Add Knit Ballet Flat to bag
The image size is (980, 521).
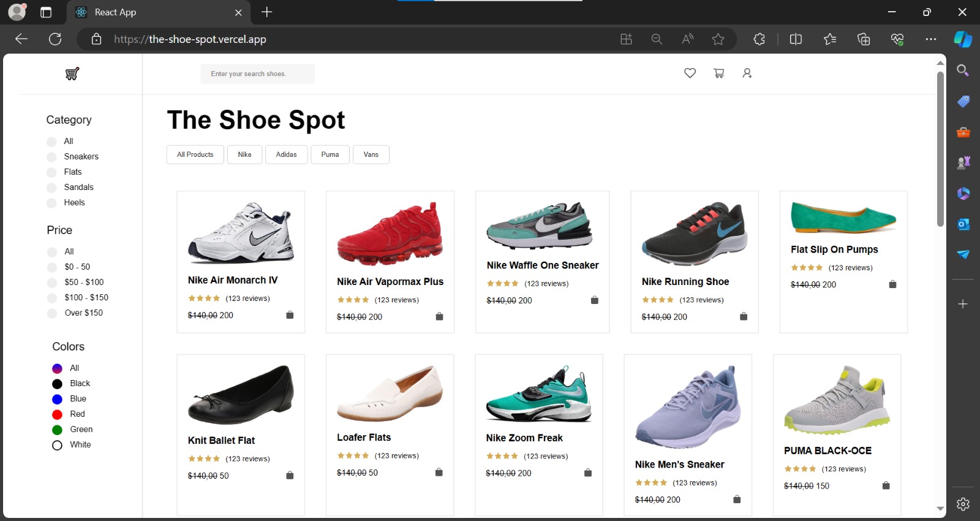tap(290, 475)
